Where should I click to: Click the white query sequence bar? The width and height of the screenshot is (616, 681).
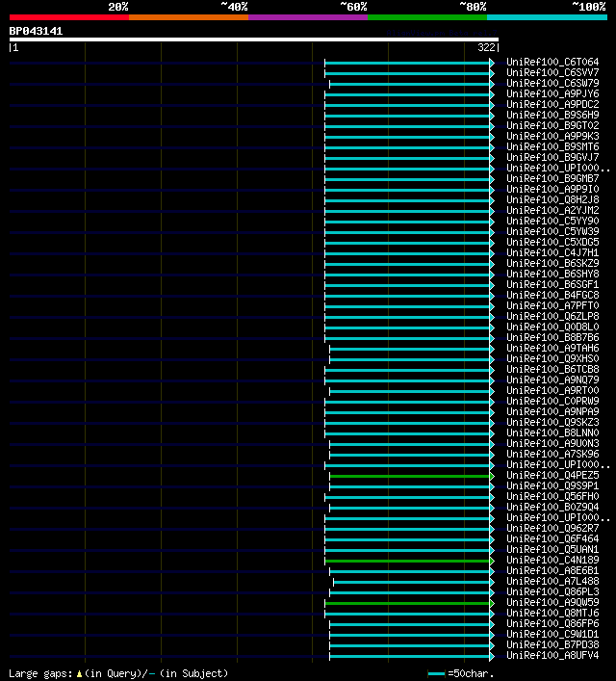click(x=254, y=39)
